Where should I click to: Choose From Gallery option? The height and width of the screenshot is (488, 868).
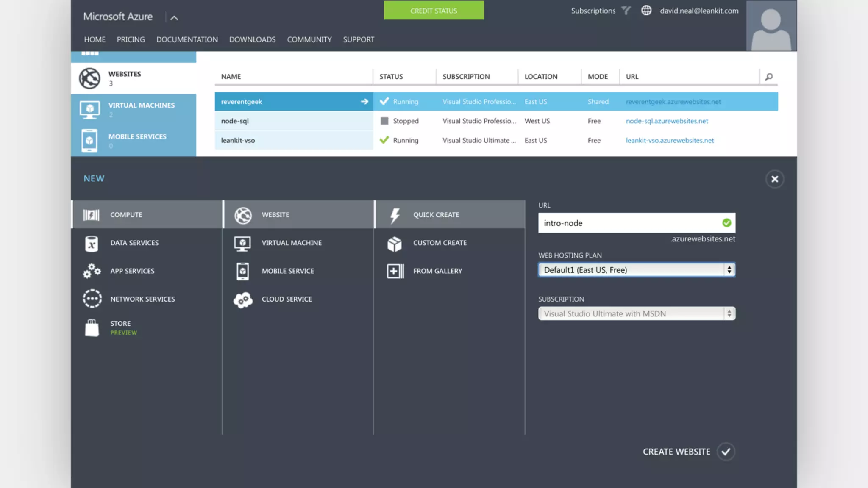(437, 271)
